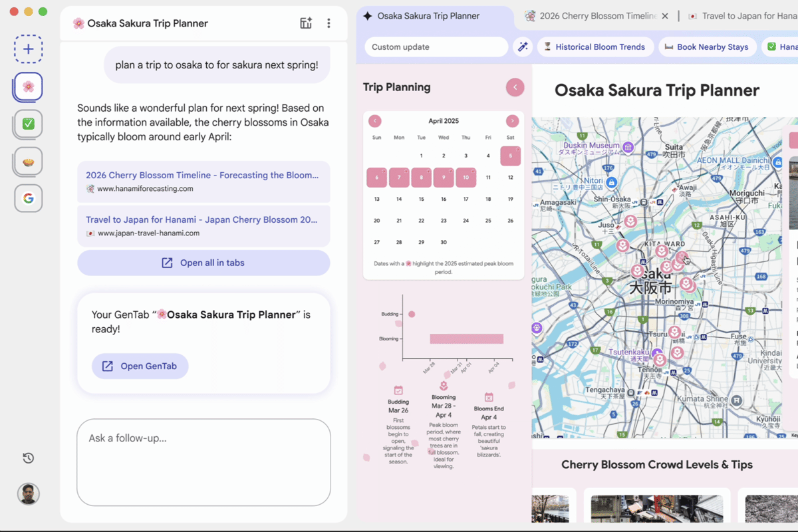Collapse the Trip Planning panel with the chevron
798x532 pixels.
pyautogui.click(x=515, y=87)
